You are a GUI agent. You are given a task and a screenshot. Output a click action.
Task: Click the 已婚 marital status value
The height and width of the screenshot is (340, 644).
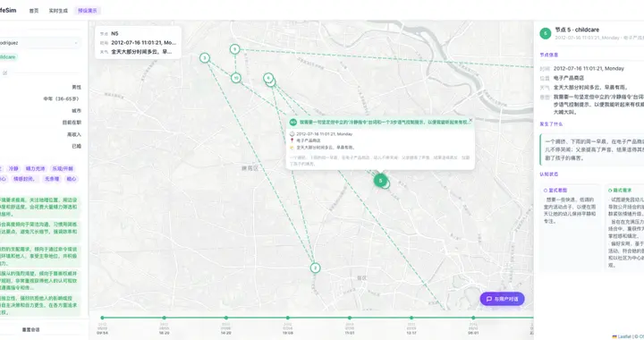pyautogui.click(x=76, y=146)
